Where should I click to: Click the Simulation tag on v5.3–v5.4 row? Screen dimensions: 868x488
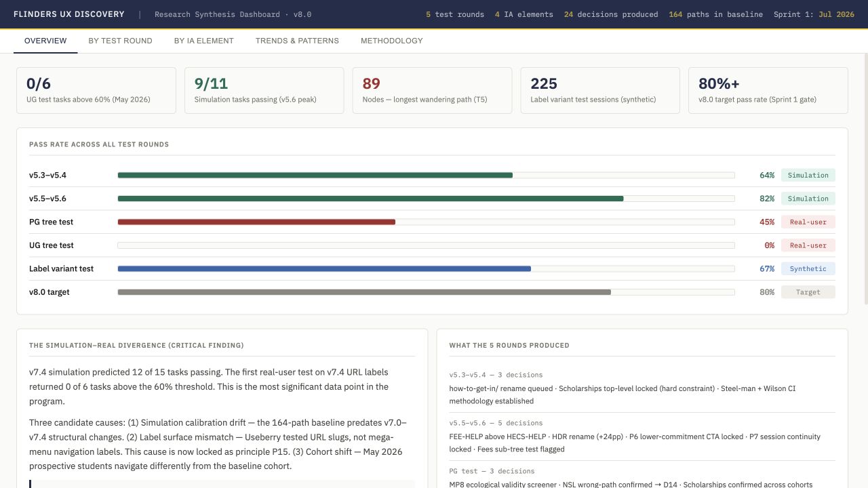point(808,176)
